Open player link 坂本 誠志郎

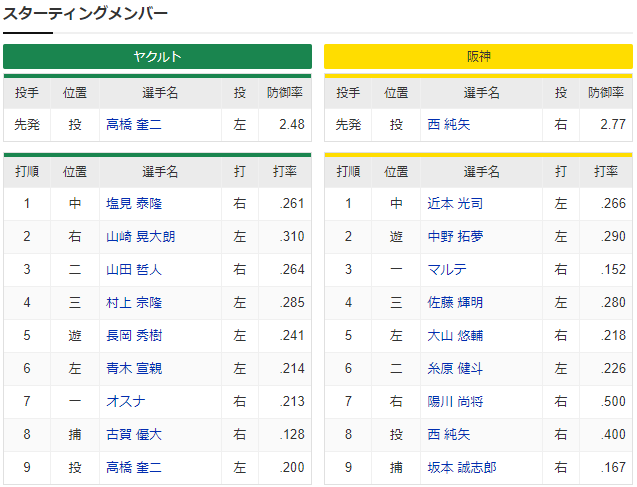pyautogui.click(x=462, y=467)
